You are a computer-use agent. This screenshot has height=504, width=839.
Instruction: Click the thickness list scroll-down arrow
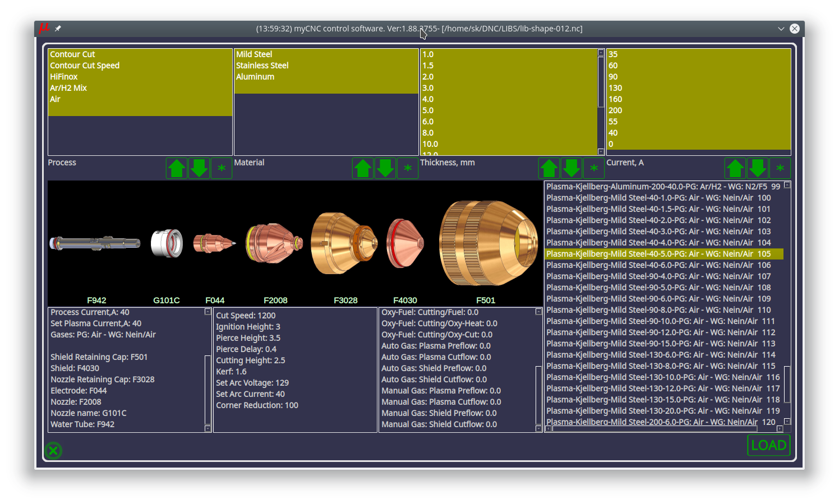click(601, 152)
